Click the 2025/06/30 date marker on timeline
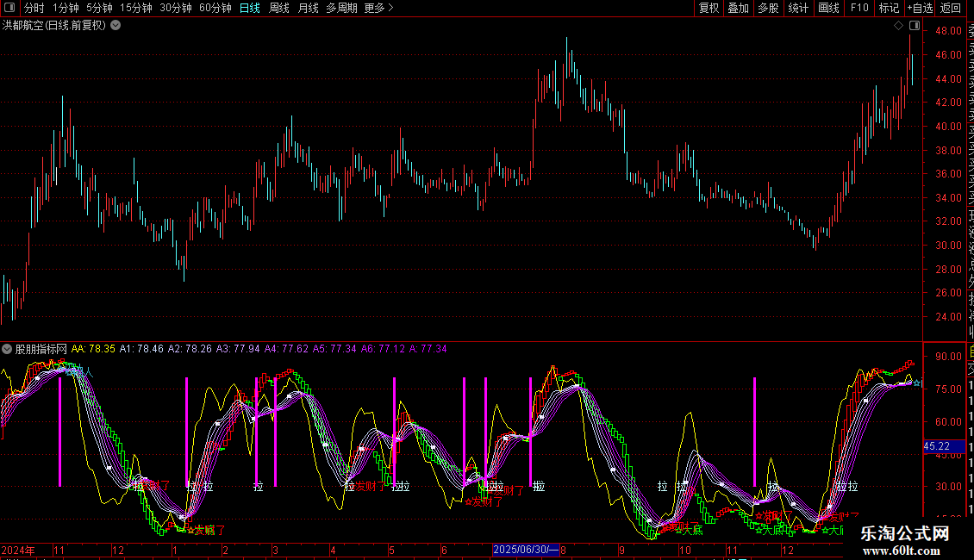The width and height of the screenshot is (974, 560). 526,550
